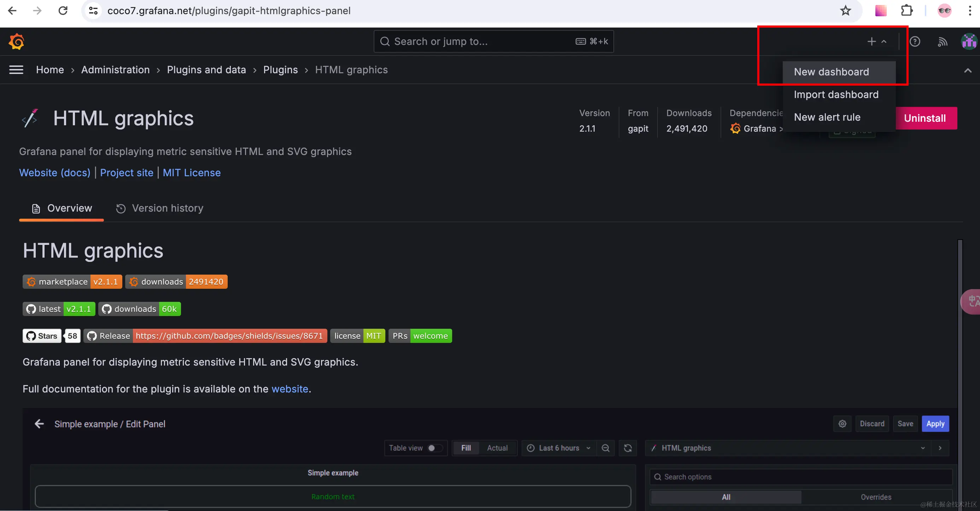Click the pink gradient extension icon
This screenshot has width=980, height=511.
click(x=881, y=11)
